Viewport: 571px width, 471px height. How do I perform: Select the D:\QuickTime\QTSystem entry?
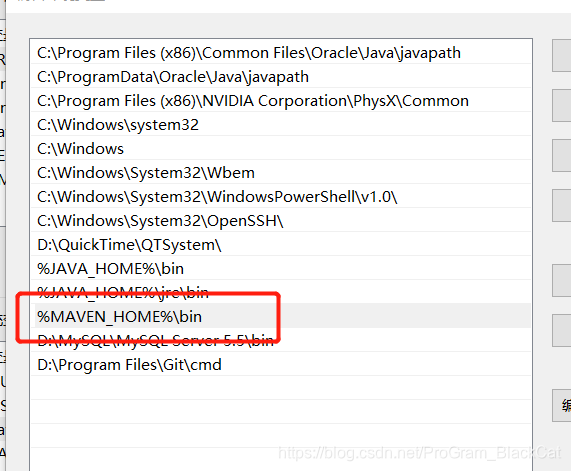tap(281, 245)
